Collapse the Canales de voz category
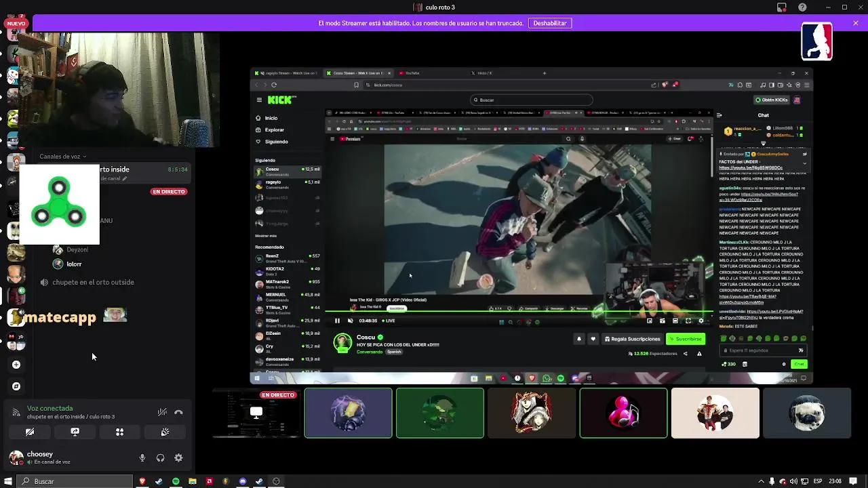This screenshot has width=868, height=488. click(62, 157)
